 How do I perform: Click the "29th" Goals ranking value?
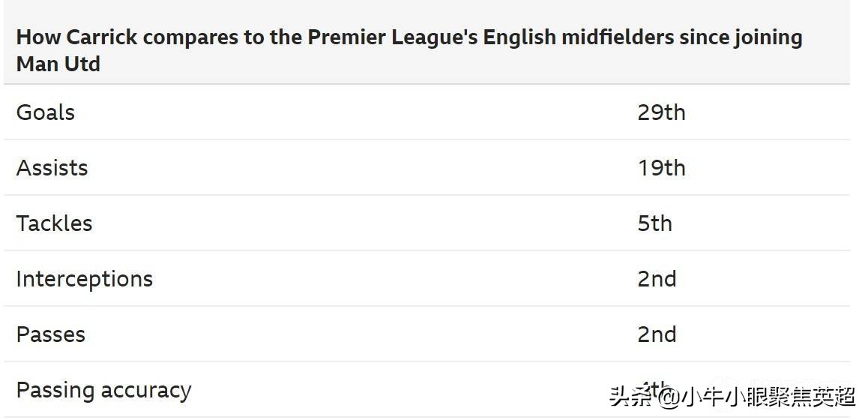(661, 112)
